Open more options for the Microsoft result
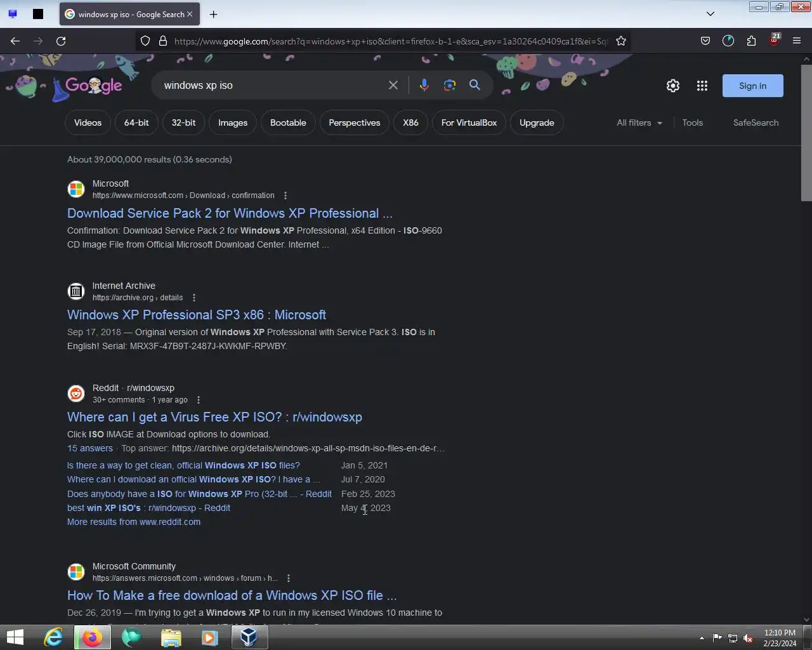Screen dimensions: 812x650 (285, 196)
